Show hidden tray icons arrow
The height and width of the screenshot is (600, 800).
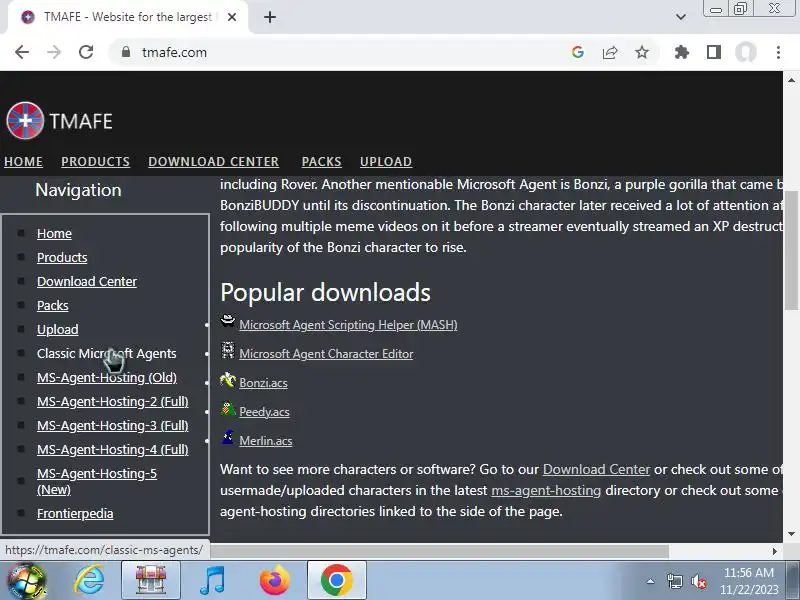click(651, 581)
